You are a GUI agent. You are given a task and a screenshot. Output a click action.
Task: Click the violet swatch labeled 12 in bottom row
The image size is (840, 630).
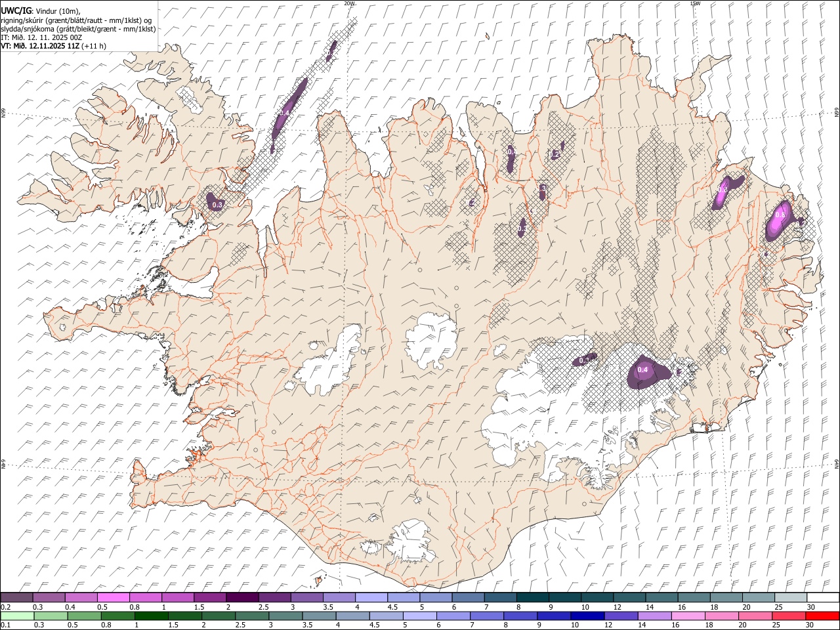621,616
